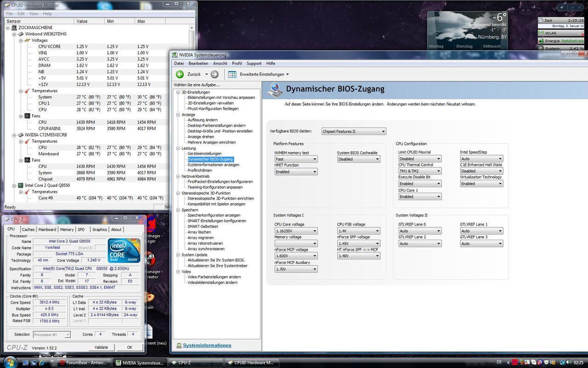
Task: Open the Datei menu in NVIDIA Systemsteuerung
Action: coord(179,63)
